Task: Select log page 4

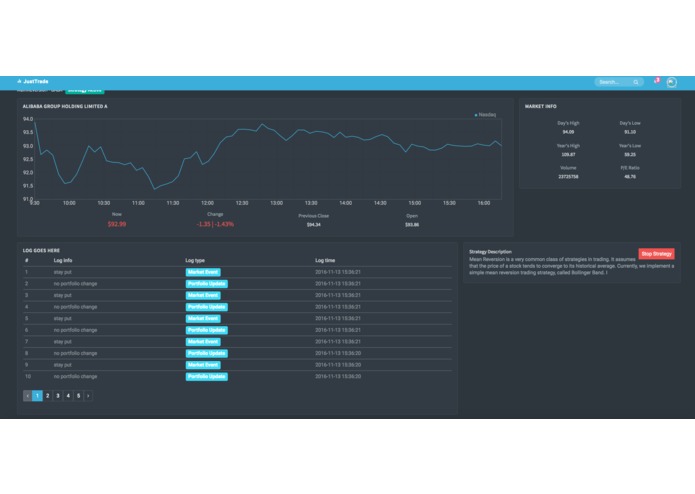Action: [68, 396]
